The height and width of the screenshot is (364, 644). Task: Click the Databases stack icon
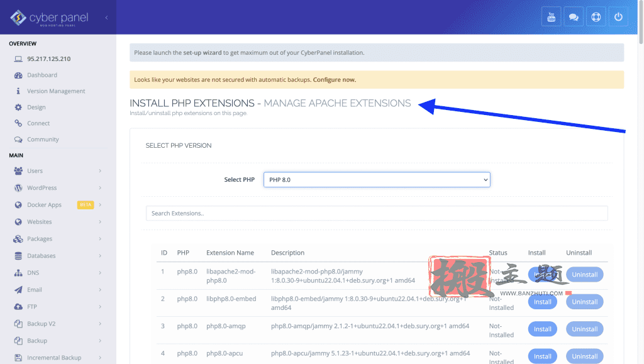tap(18, 256)
